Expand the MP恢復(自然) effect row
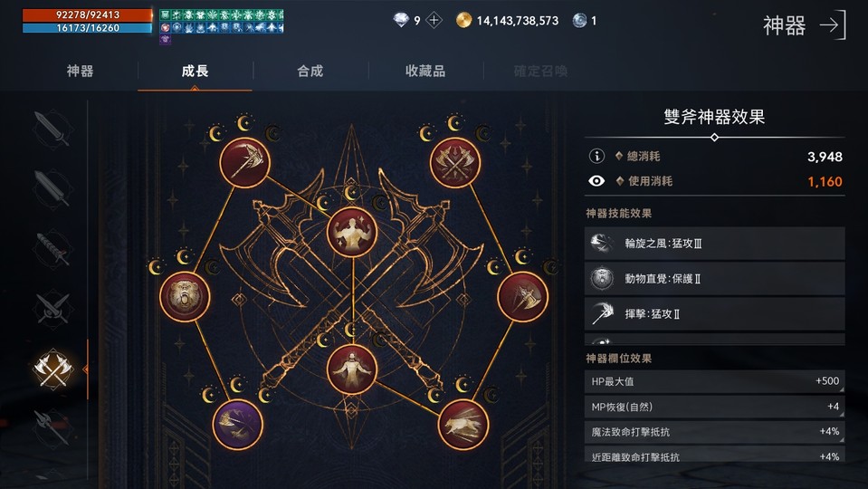The height and width of the screenshot is (489, 868). pos(715,407)
